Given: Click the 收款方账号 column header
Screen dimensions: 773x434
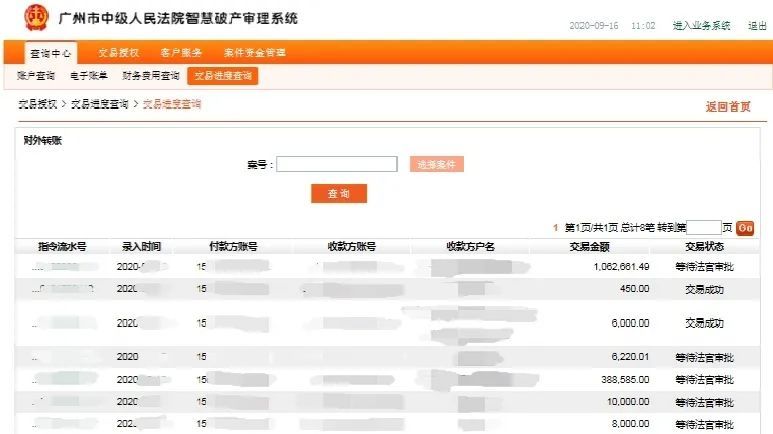Looking at the screenshot, I should click(351, 246).
